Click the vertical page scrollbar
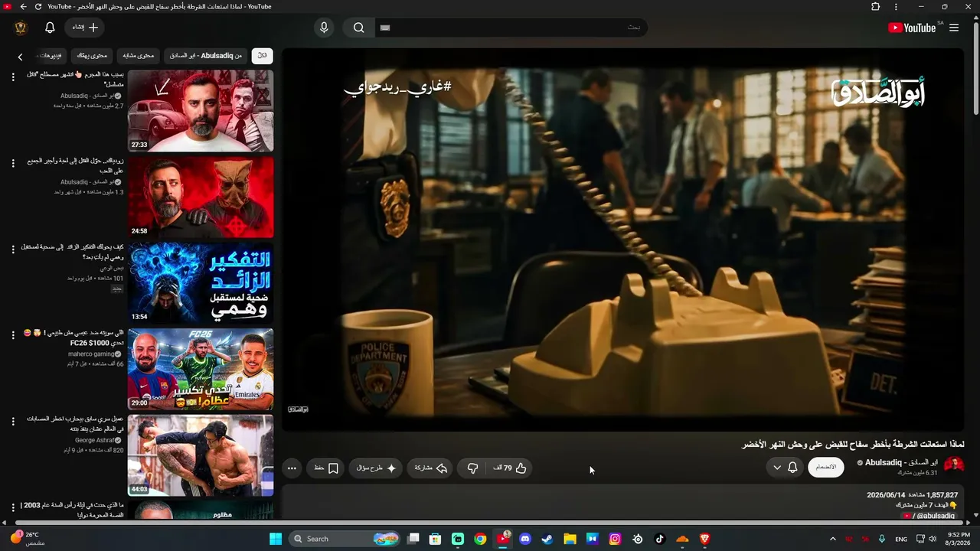Viewport: 980px width, 551px height. 975,69
